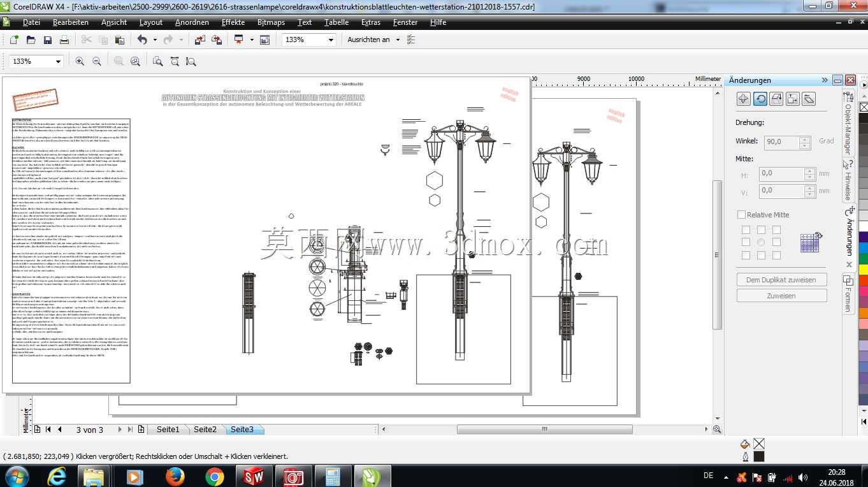Expand the Ausrichten an dropdown
This screenshot has height=487, width=868.
pyautogui.click(x=398, y=40)
